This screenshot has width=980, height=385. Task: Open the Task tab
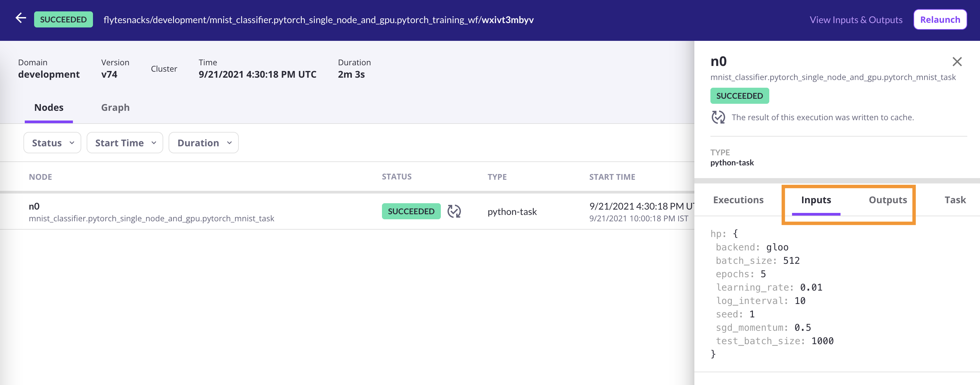tap(955, 200)
